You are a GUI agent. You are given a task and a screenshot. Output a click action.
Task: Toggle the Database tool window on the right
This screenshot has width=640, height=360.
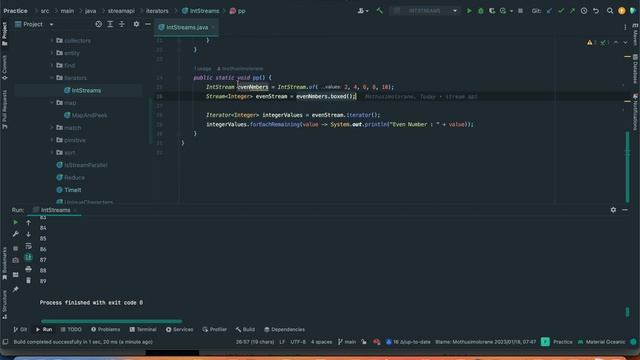click(x=636, y=69)
